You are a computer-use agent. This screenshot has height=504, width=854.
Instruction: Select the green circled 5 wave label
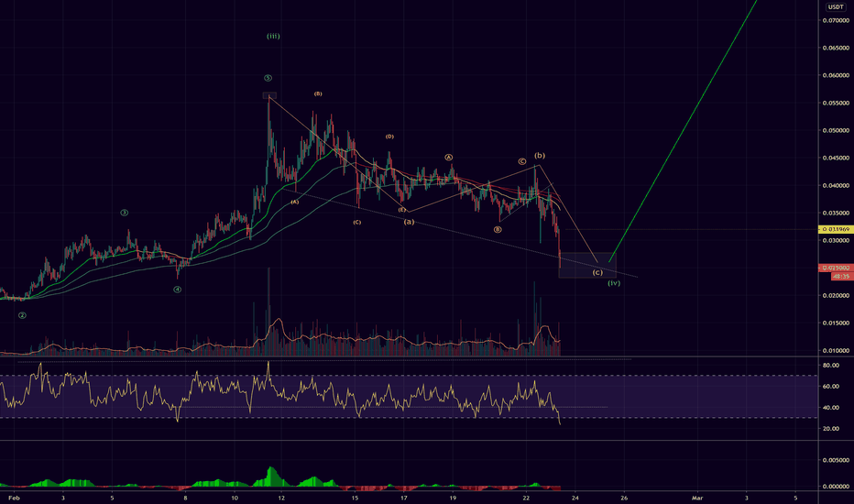coord(268,79)
